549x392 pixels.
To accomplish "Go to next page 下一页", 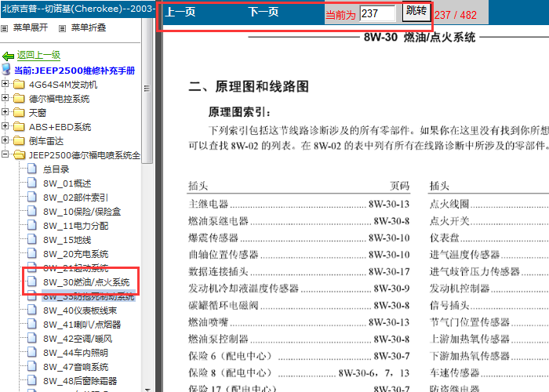I will point(264,13).
